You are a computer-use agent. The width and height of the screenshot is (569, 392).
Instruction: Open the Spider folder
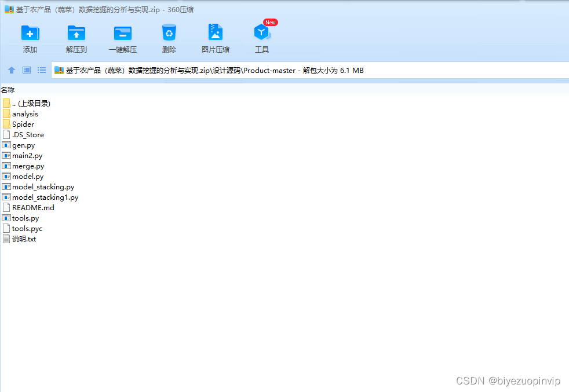tap(24, 124)
